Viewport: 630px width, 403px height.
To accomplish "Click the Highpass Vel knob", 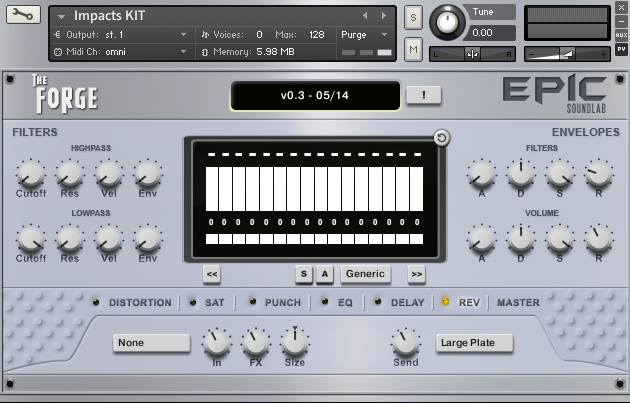I will tap(109, 174).
